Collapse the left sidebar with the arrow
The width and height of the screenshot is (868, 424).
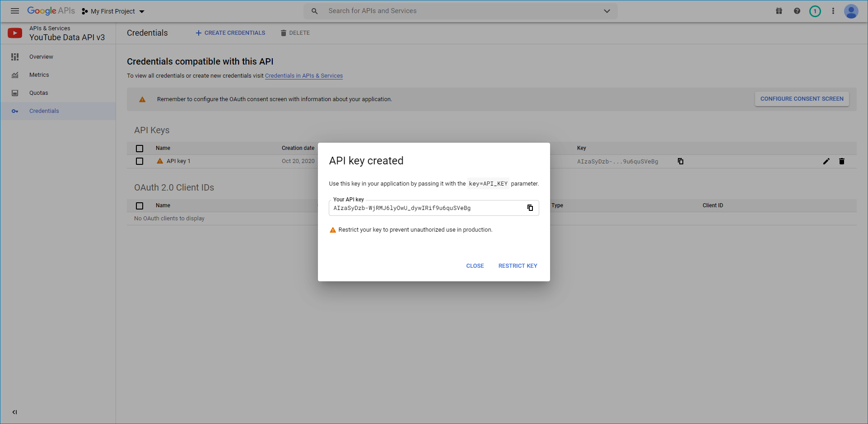click(x=14, y=412)
